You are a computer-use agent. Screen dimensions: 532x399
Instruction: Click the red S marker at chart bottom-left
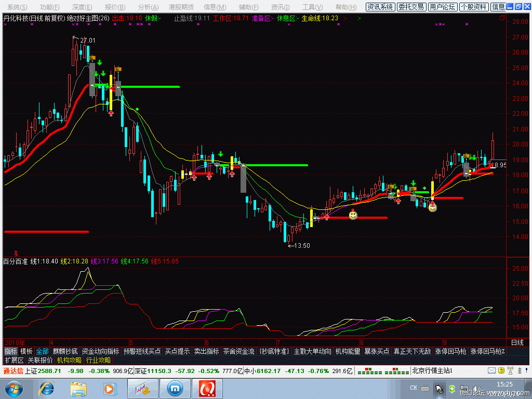[16, 254]
